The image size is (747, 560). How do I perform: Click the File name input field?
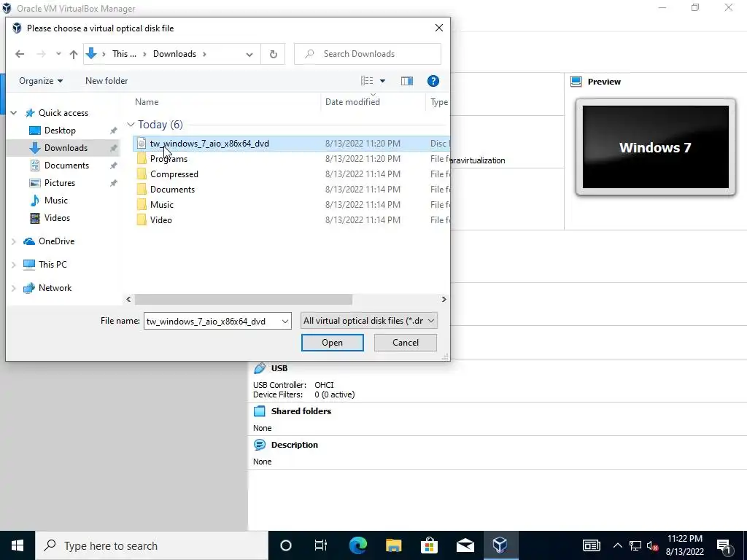coord(212,321)
